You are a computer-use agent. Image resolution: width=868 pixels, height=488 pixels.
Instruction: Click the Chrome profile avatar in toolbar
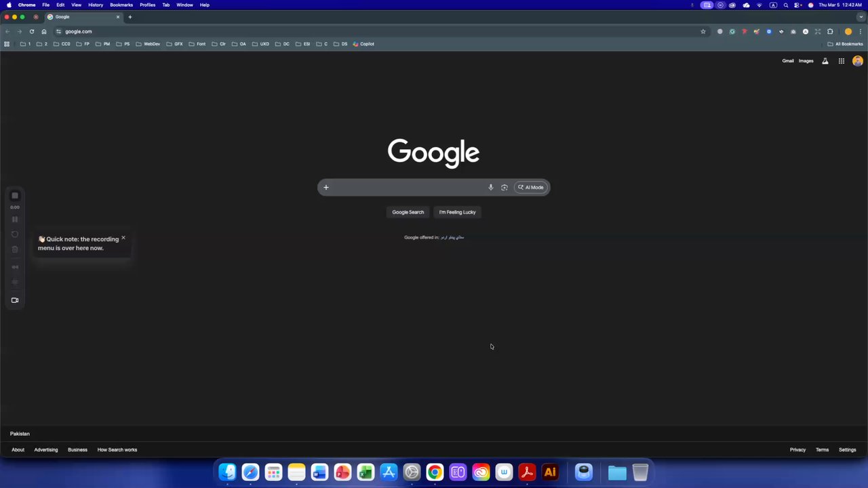coord(848,31)
